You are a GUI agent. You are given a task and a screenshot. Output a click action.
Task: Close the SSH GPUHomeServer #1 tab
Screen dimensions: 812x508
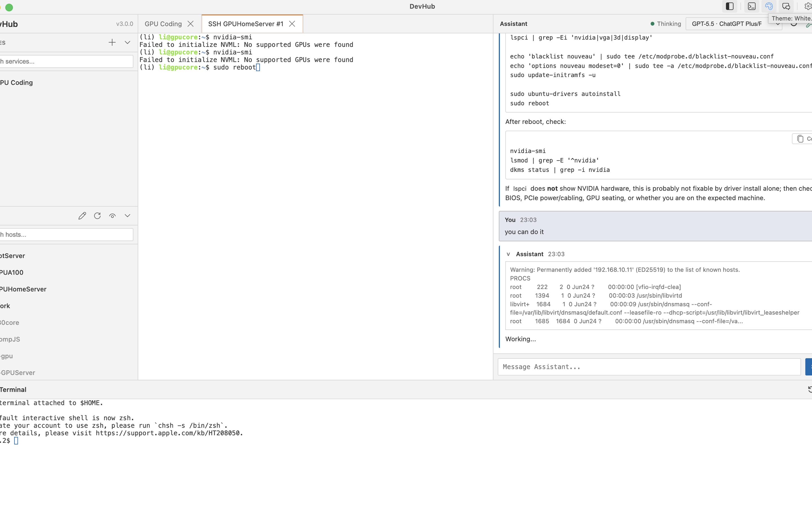292,24
